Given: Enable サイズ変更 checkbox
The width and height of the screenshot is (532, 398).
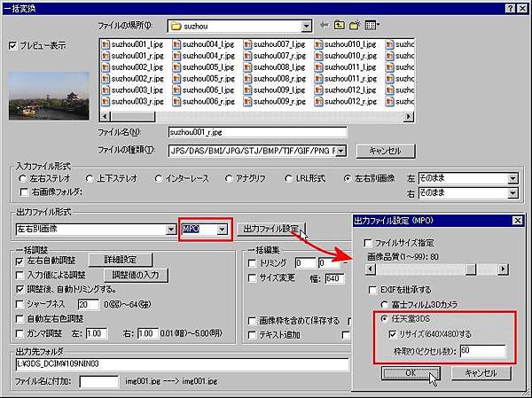Looking at the screenshot, I should [252, 278].
